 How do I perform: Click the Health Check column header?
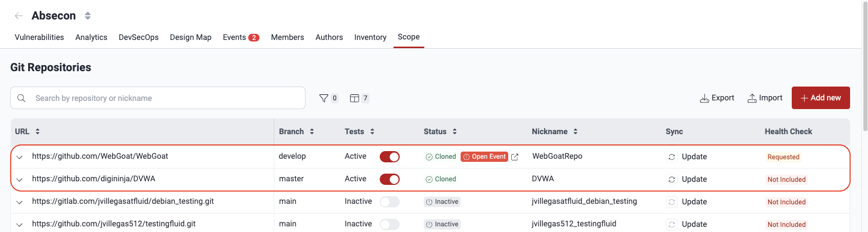[788, 132]
